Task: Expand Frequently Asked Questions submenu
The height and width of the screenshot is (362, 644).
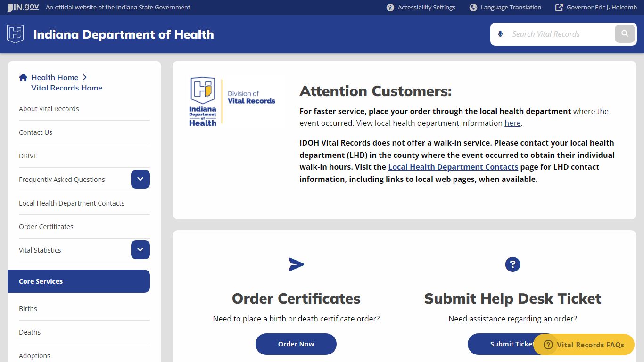Action: coord(140,179)
